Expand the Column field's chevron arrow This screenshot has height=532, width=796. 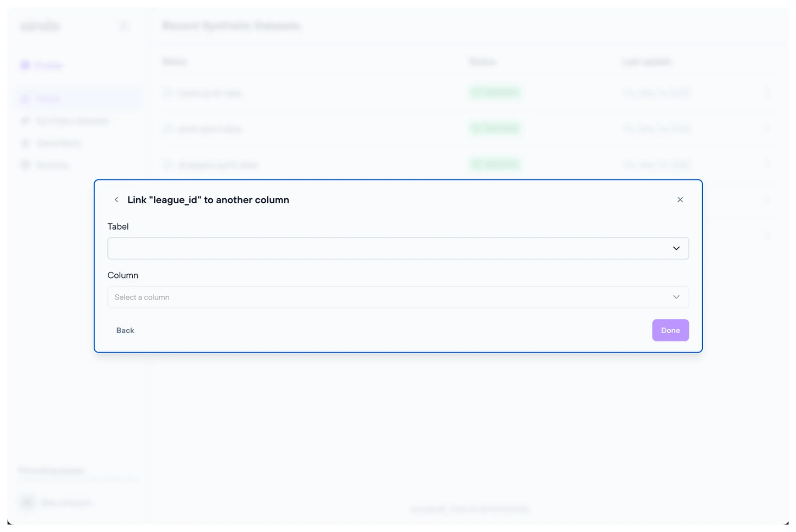pos(676,297)
